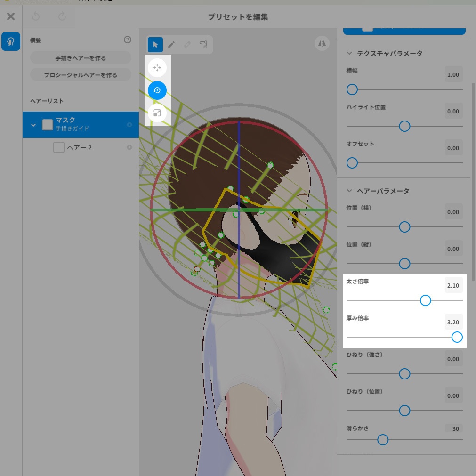Screen dimensions: 476x476
Task: Select the rotate gizmo tool
Action: point(157,90)
